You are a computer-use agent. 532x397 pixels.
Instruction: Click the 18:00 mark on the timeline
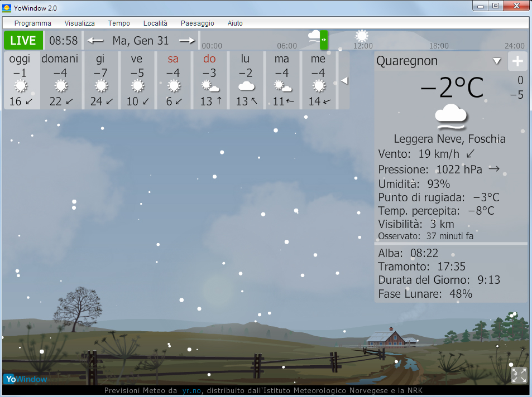439,46
